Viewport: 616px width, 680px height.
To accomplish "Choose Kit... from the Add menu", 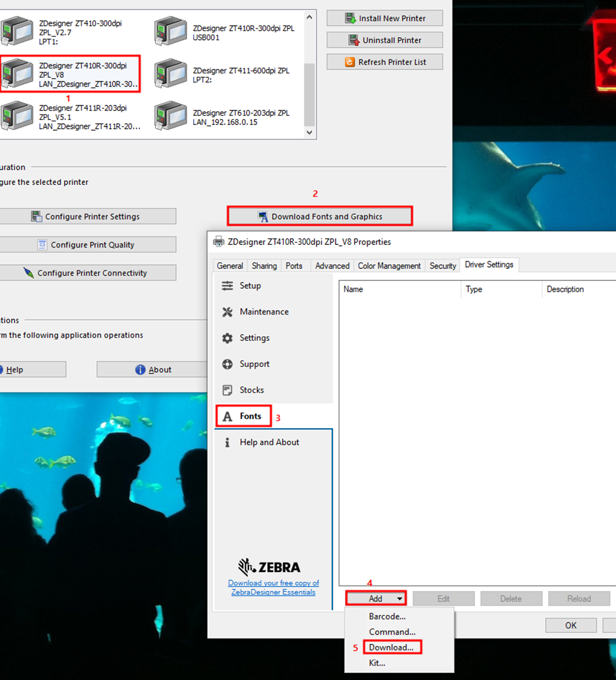I will click(x=376, y=663).
